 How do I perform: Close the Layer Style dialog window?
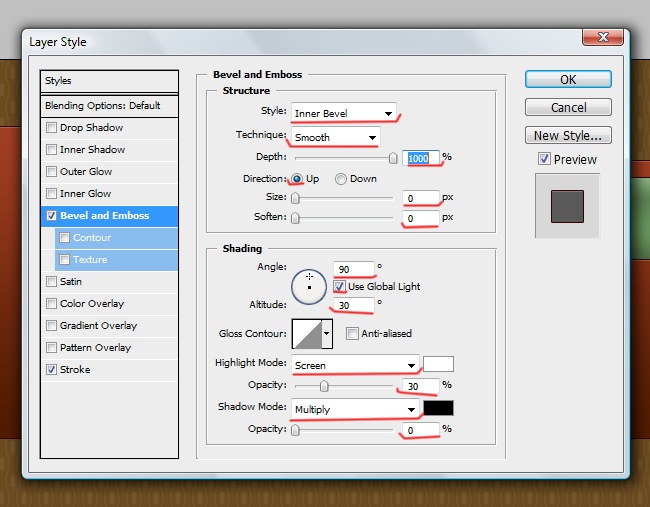coord(603,38)
